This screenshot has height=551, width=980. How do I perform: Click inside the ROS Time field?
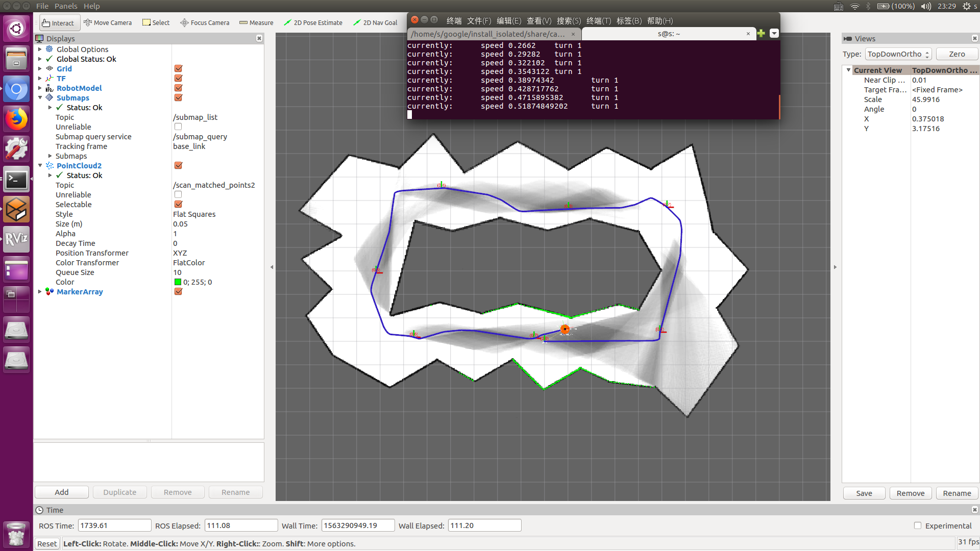pos(114,525)
